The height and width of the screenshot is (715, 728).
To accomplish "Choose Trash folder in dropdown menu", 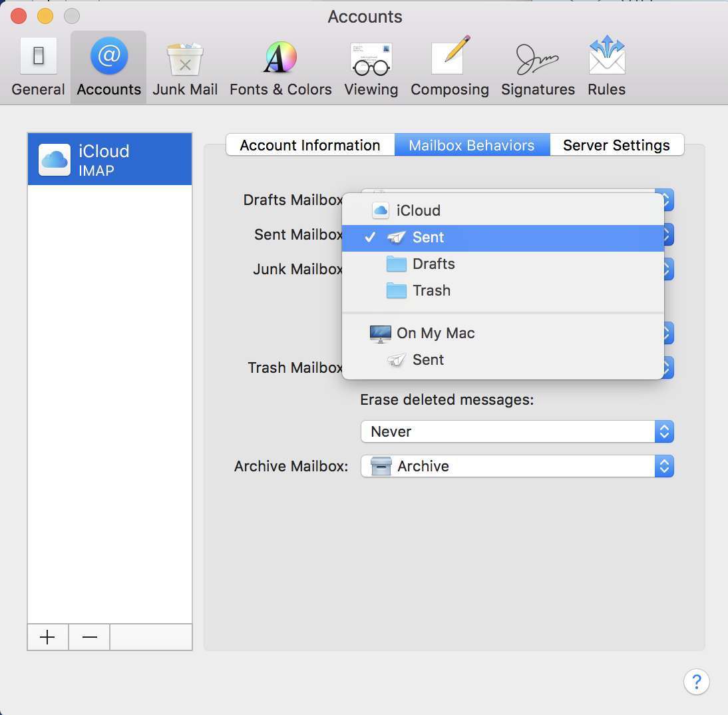I will (x=503, y=291).
